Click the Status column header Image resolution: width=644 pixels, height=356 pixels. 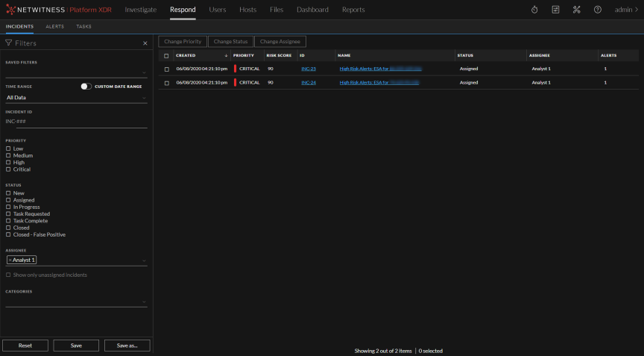465,55
